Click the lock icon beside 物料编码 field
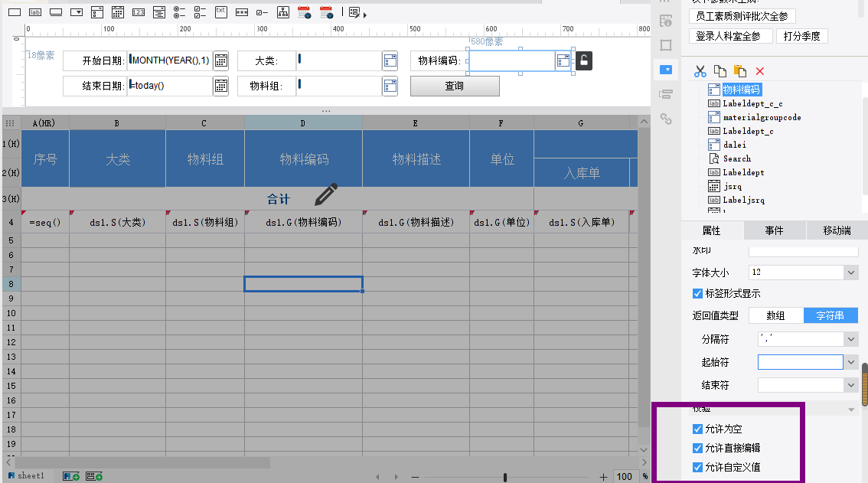Image resolution: width=868 pixels, height=483 pixels. click(x=584, y=60)
